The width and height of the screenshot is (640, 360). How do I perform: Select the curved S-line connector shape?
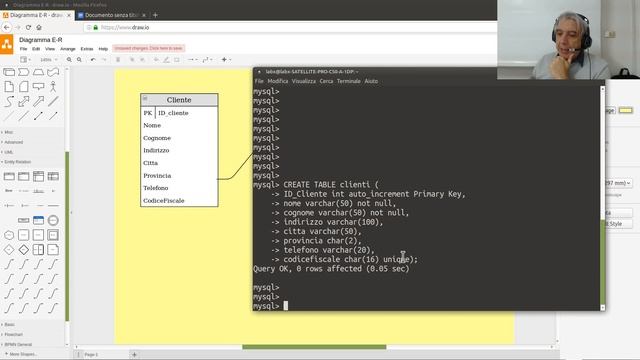[x=9, y=101]
